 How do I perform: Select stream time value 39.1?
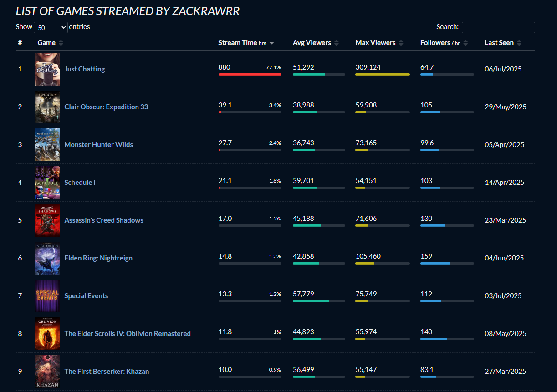click(225, 105)
